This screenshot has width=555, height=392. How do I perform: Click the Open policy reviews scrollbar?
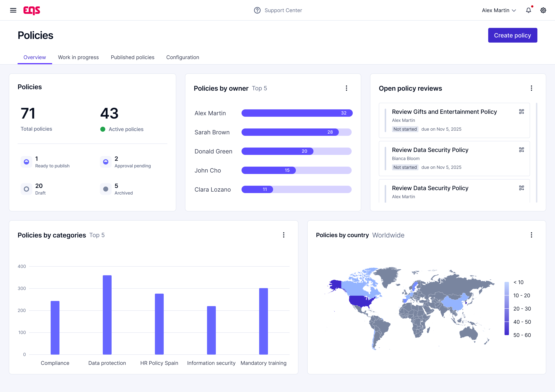(x=536, y=153)
